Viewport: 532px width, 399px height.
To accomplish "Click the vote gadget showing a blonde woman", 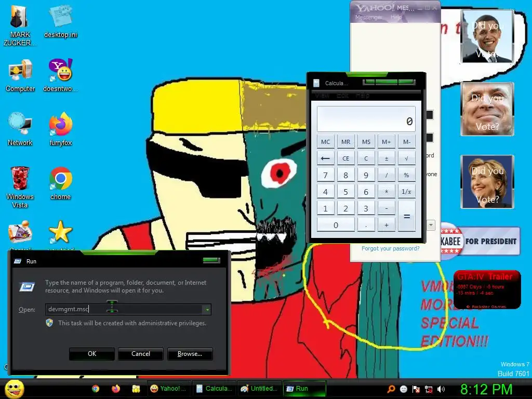I will (487, 182).
